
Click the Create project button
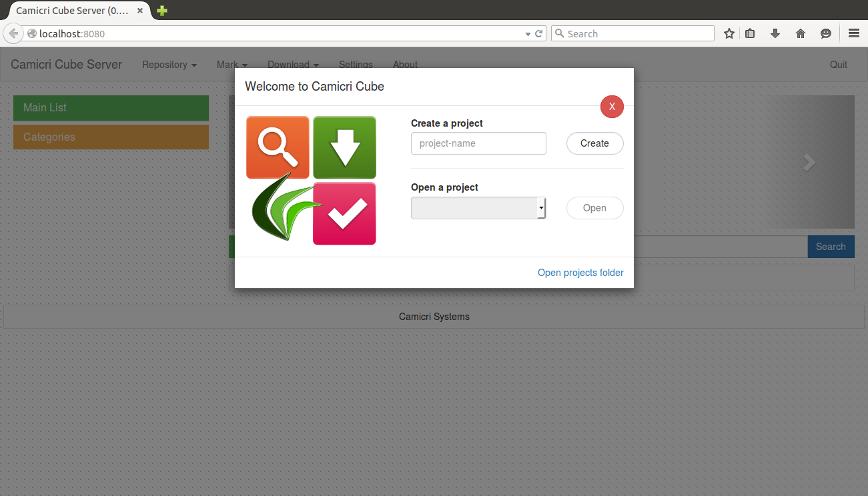[594, 143]
